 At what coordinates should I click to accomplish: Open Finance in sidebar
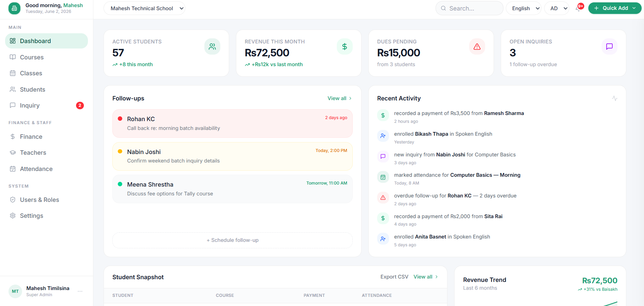point(47,137)
